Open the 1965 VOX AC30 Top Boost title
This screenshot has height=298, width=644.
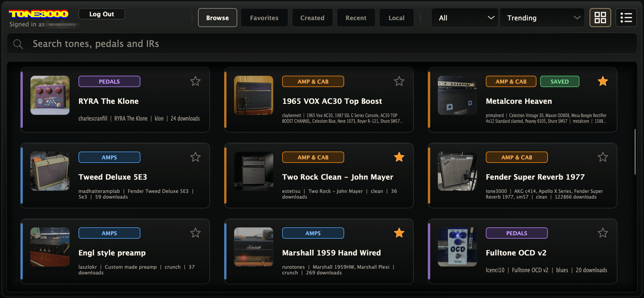click(x=332, y=101)
